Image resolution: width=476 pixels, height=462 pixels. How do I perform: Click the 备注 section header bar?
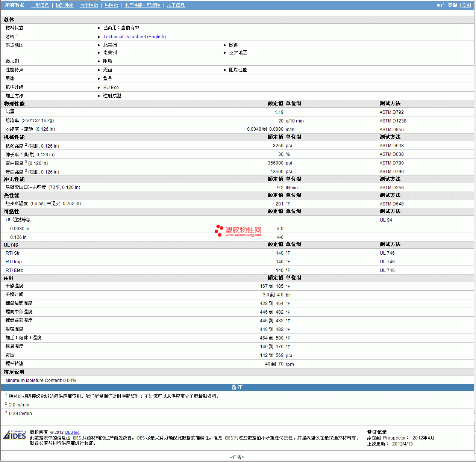tap(237, 387)
